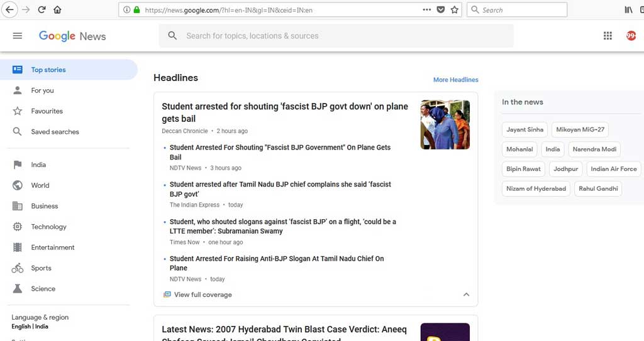Open the For you section

click(42, 90)
